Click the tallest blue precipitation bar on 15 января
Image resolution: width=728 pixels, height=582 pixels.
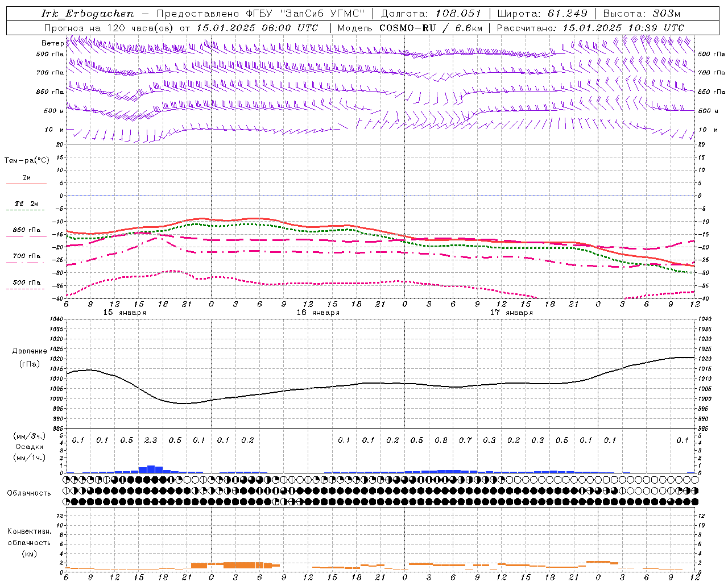pos(151,469)
